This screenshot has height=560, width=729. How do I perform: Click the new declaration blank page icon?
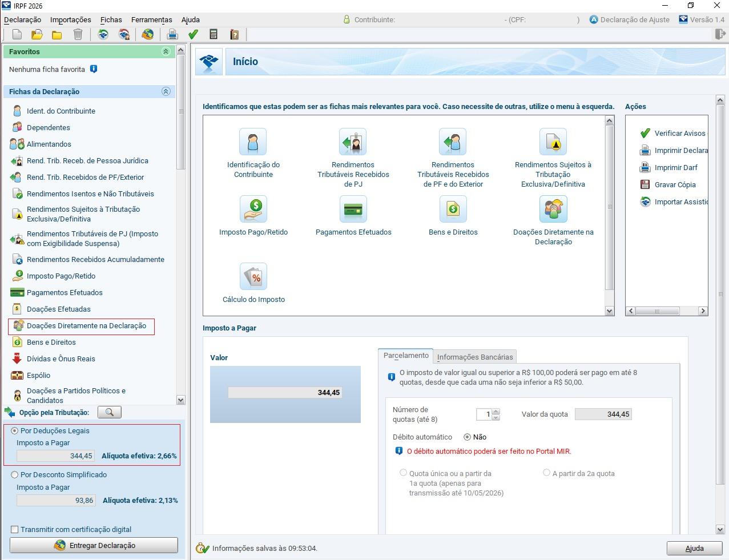pos(17,35)
